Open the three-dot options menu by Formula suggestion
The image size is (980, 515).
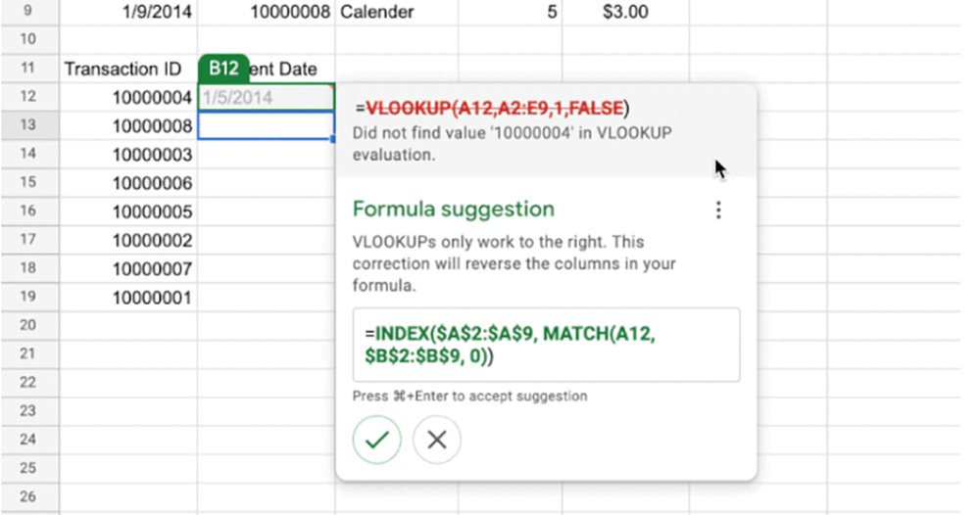(x=718, y=210)
